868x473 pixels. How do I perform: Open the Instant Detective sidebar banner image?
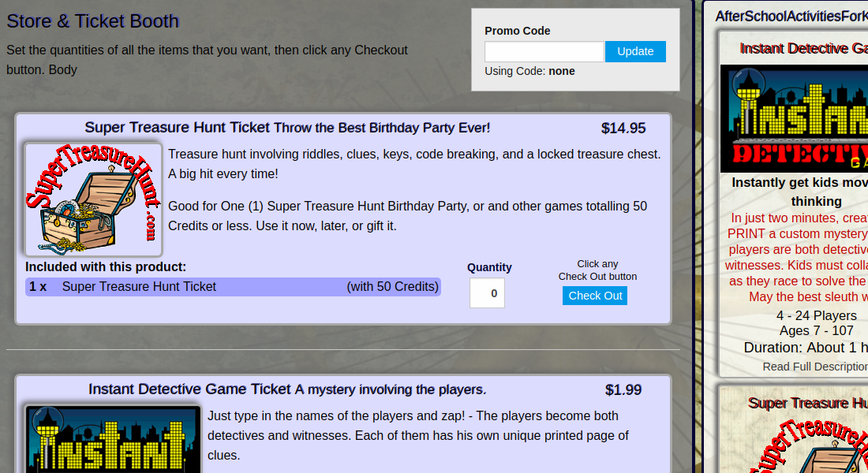click(794, 118)
